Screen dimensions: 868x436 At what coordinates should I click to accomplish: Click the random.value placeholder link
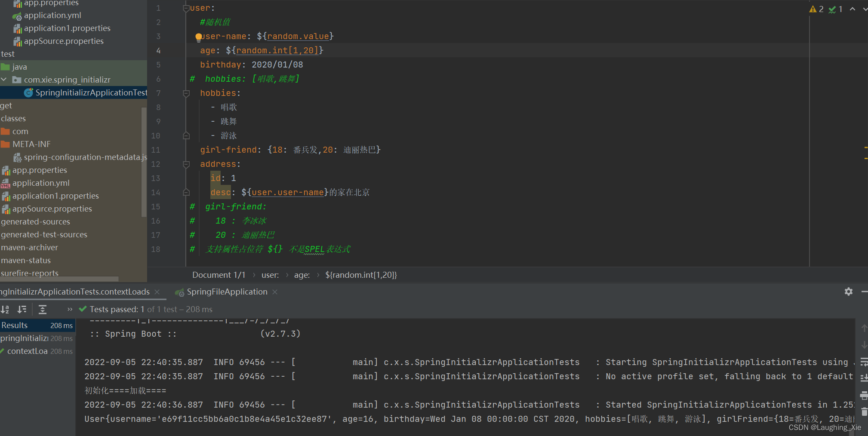(299, 36)
